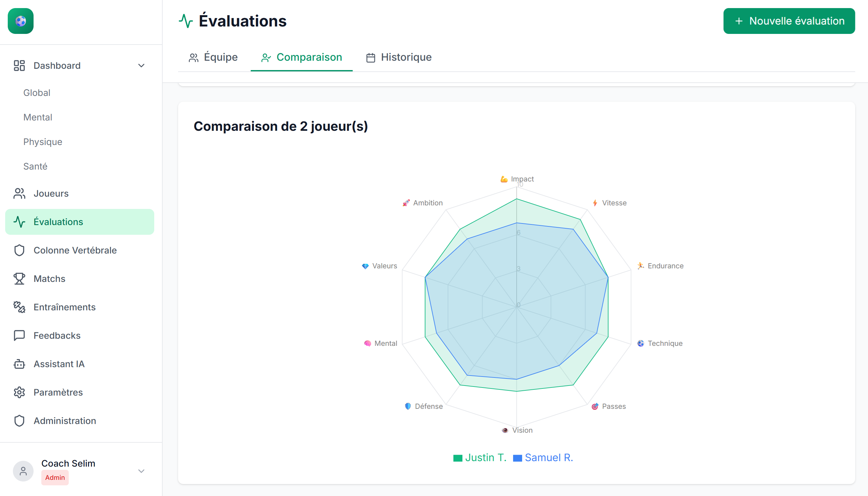Click the Passes target icon
Image resolution: width=868 pixels, height=496 pixels.
coord(595,407)
